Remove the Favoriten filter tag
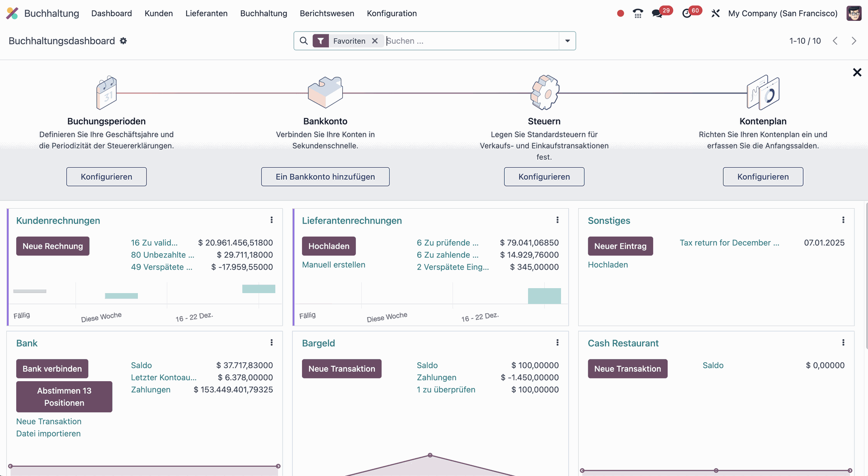This screenshot has height=476, width=868. [x=375, y=41]
